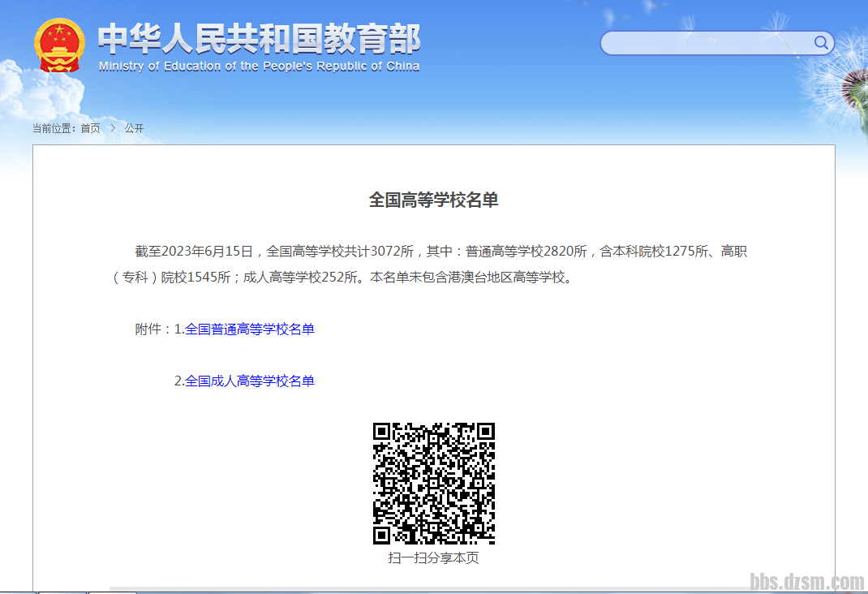The image size is (868, 594).
Task: Focus the search input box
Action: pos(706,43)
